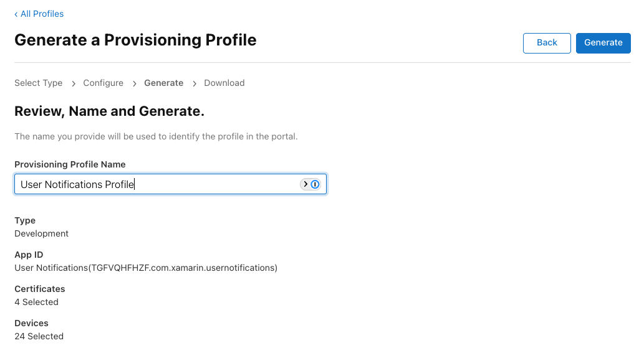Click the chevron between Select Type and Configure
The height and width of the screenshot is (348, 644).
tap(73, 83)
